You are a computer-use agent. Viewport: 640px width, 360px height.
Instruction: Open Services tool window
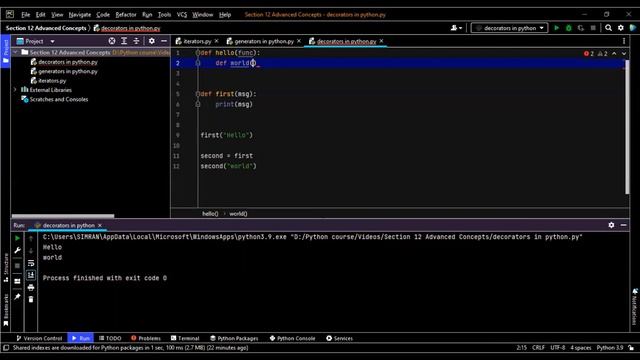pos(339,338)
